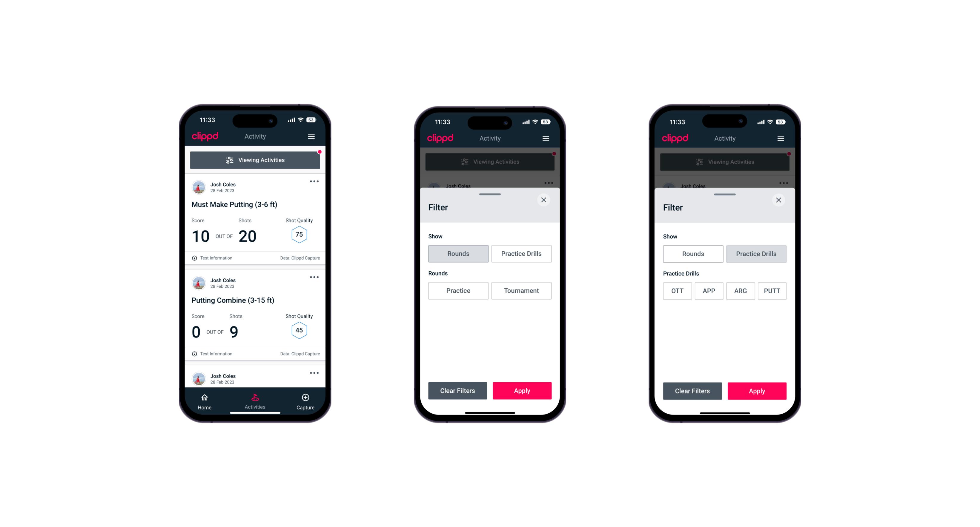Select the OTT practice drills category
Image resolution: width=980 pixels, height=527 pixels.
678,291
